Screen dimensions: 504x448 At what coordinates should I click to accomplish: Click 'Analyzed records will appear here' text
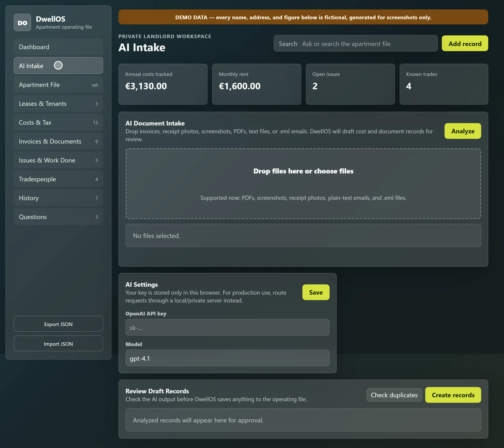198,420
